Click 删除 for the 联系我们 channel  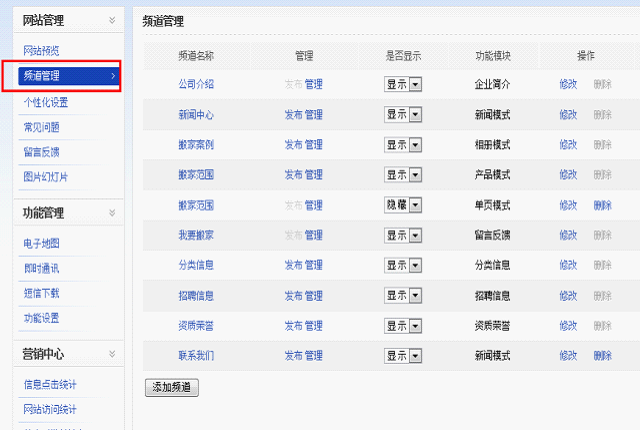[x=602, y=356]
